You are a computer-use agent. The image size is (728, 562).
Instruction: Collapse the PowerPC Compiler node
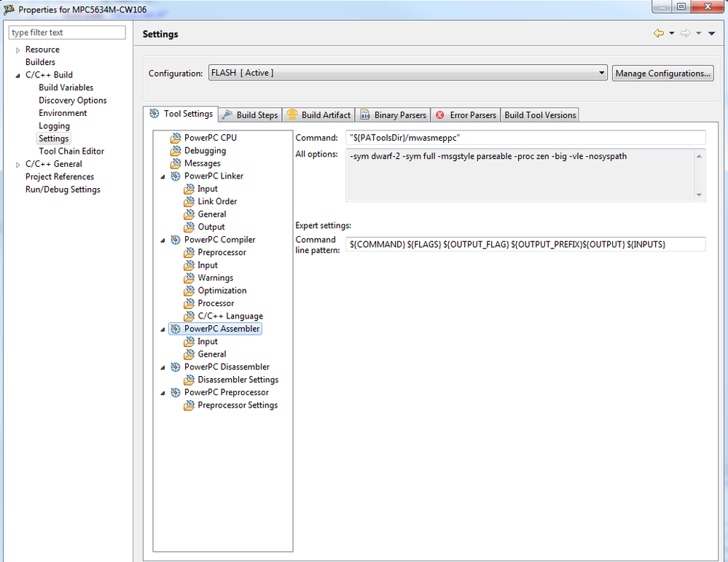(x=163, y=241)
